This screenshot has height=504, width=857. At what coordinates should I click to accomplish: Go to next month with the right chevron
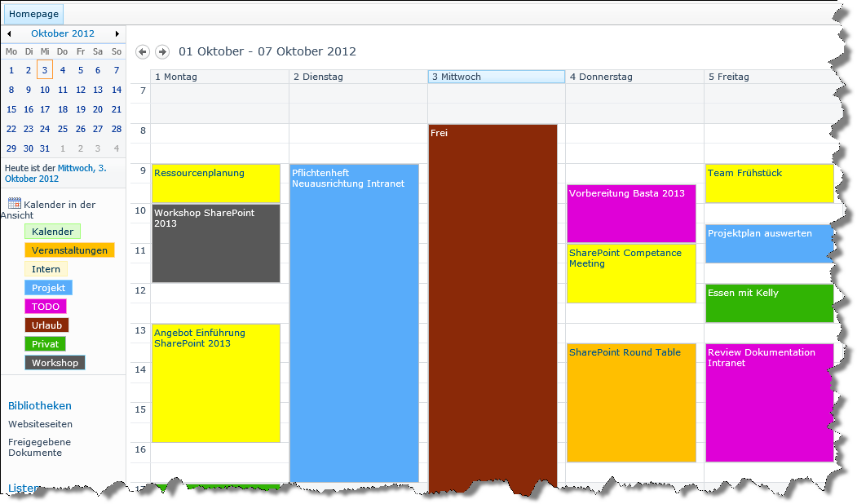point(117,33)
